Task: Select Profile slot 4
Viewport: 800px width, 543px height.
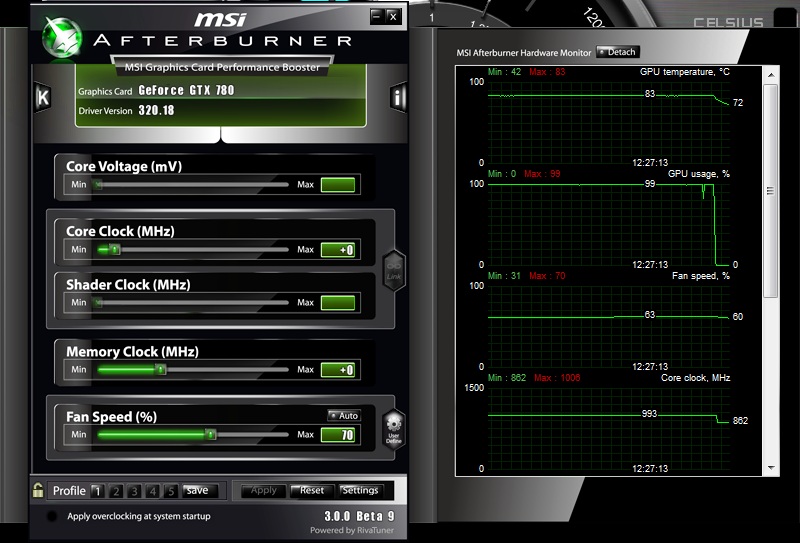Action: [153, 491]
